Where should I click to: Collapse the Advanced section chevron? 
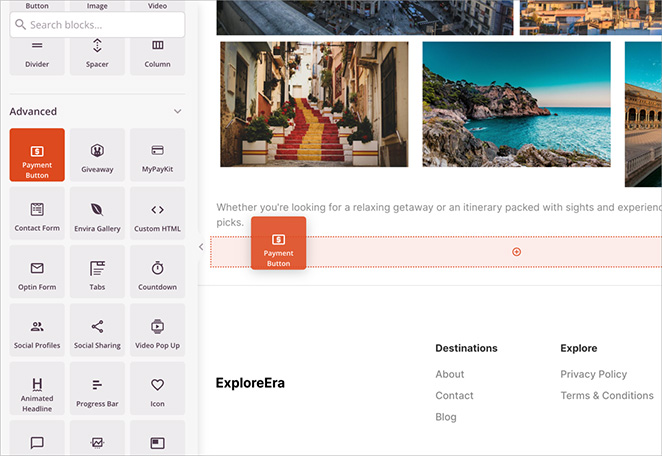(177, 112)
